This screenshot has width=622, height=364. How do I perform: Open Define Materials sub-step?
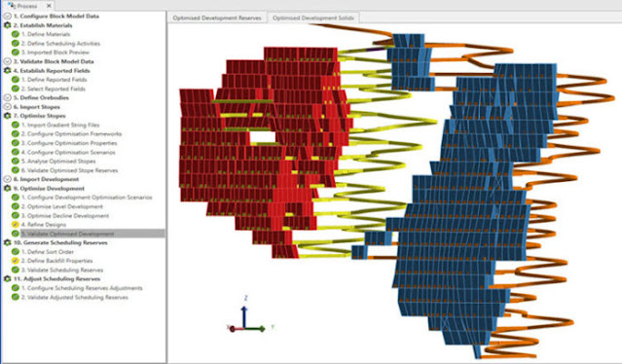pyautogui.click(x=46, y=34)
